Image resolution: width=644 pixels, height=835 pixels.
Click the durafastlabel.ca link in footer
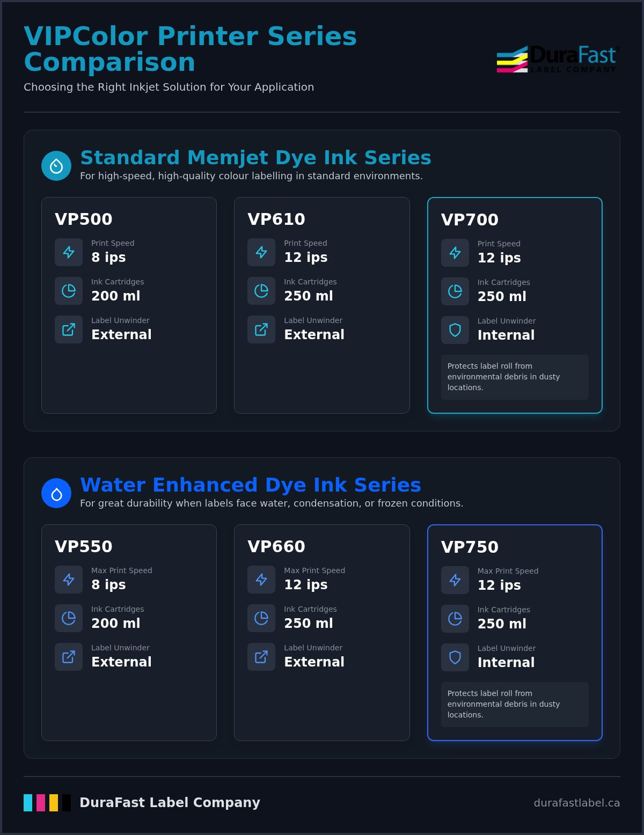577,803
